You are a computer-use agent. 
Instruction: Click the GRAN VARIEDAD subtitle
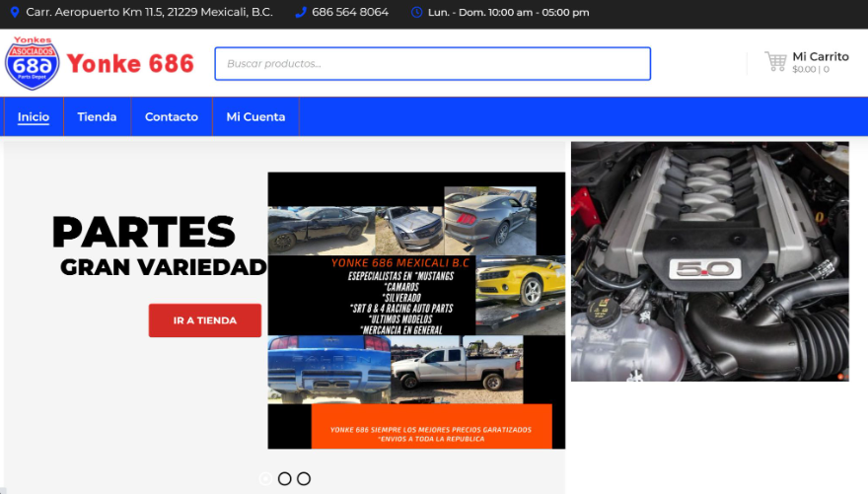pos(164,267)
